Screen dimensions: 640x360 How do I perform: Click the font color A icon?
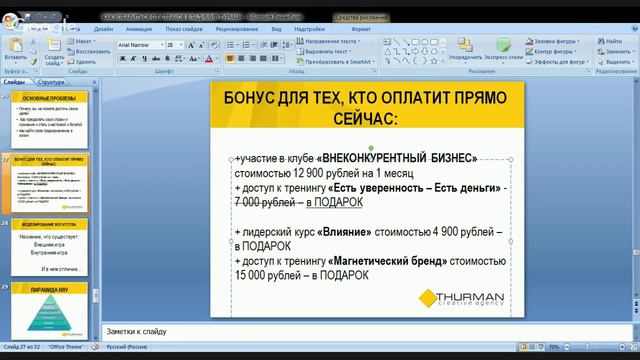(x=209, y=59)
